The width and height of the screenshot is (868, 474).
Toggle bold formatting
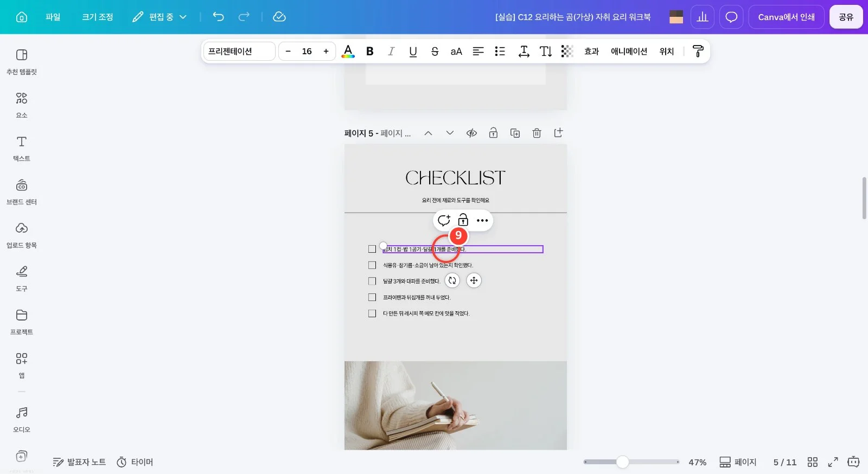(x=370, y=51)
